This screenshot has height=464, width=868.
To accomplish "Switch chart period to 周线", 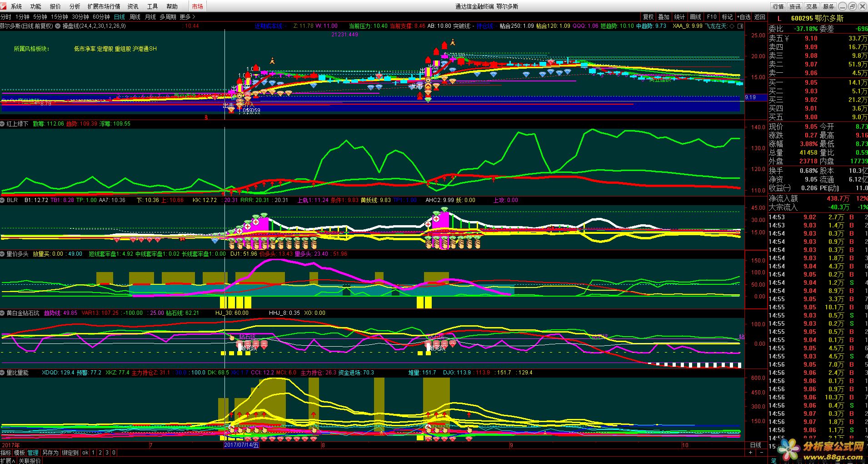I will 135,17.
